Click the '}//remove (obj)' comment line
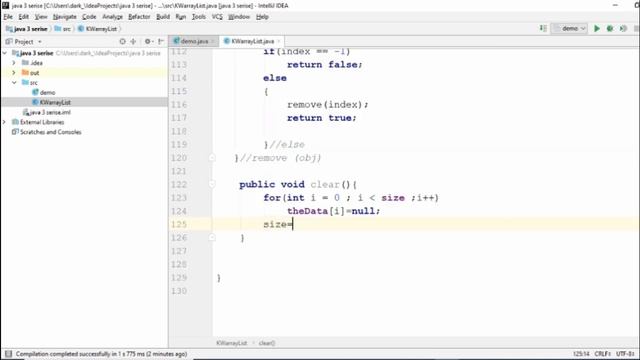 point(278,158)
